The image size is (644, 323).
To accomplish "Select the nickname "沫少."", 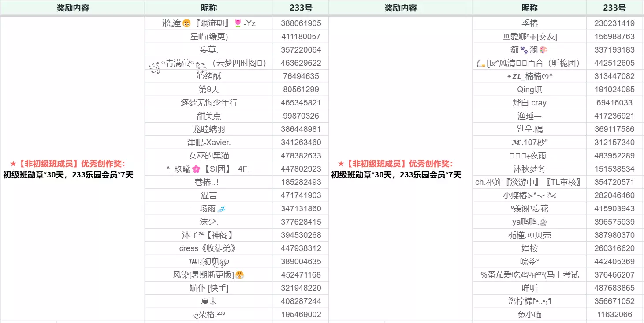I will tap(209, 222).
